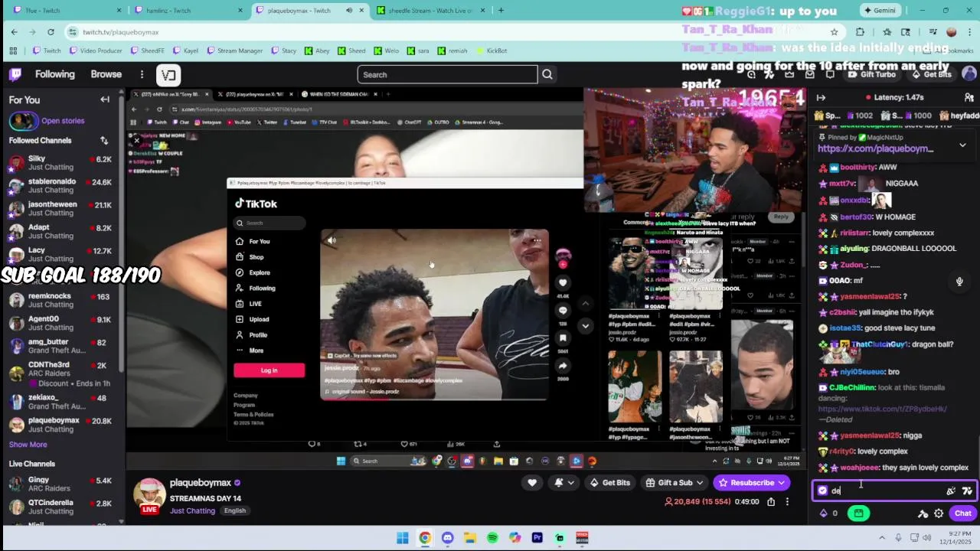
Task: Open Adapt channel in sidebar
Action: 61,232
